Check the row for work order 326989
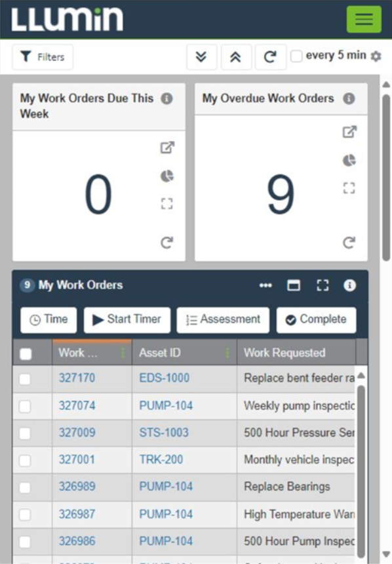This screenshot has height=564, width=392. [25, 488]
